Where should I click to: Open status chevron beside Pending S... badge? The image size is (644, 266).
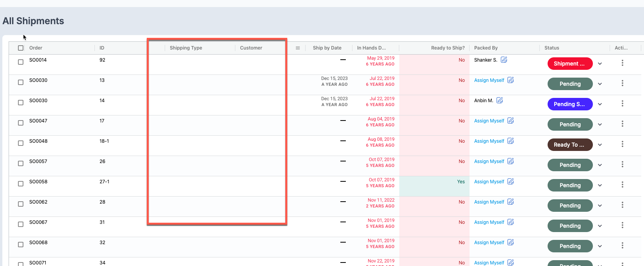coord(600,104)
